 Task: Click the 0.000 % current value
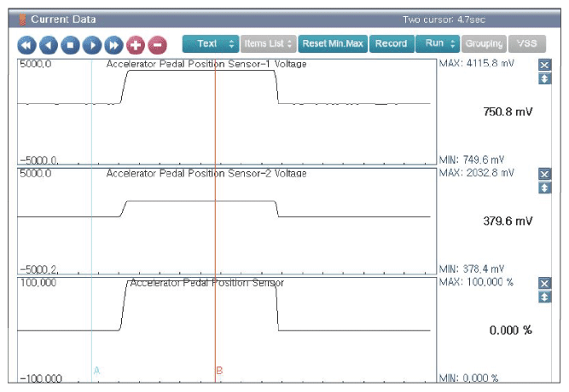pyautogui.click(x=511, y=331)
